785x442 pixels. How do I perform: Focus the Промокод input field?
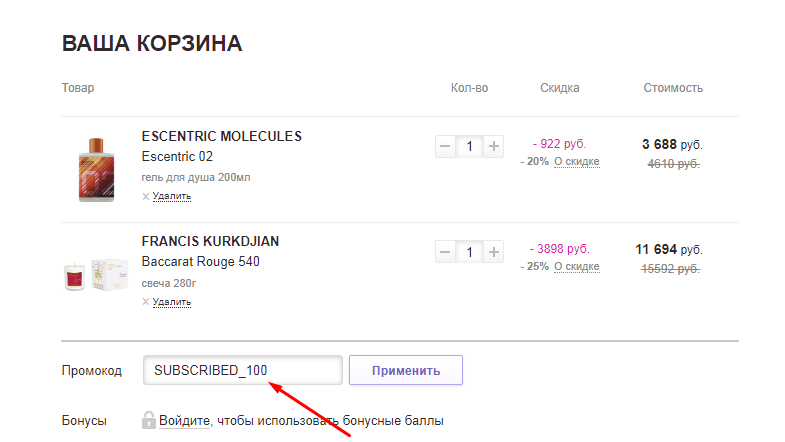click(243, 370)
